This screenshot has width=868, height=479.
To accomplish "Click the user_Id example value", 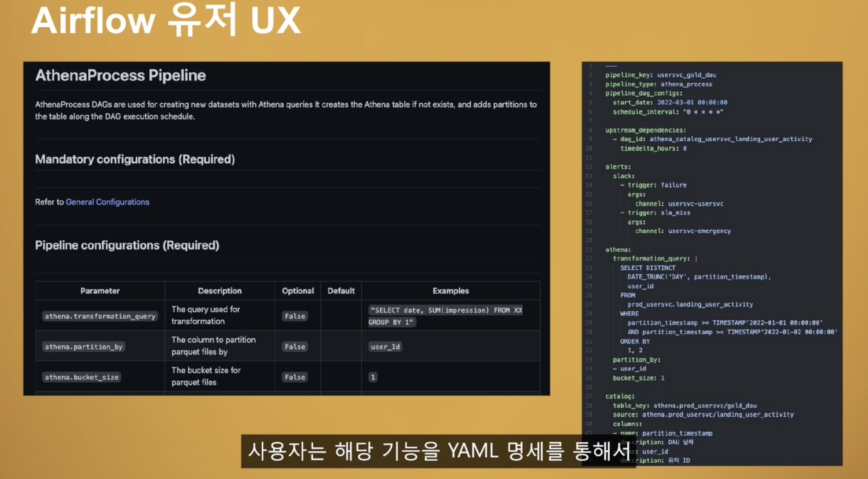I will tap(385, 347).
